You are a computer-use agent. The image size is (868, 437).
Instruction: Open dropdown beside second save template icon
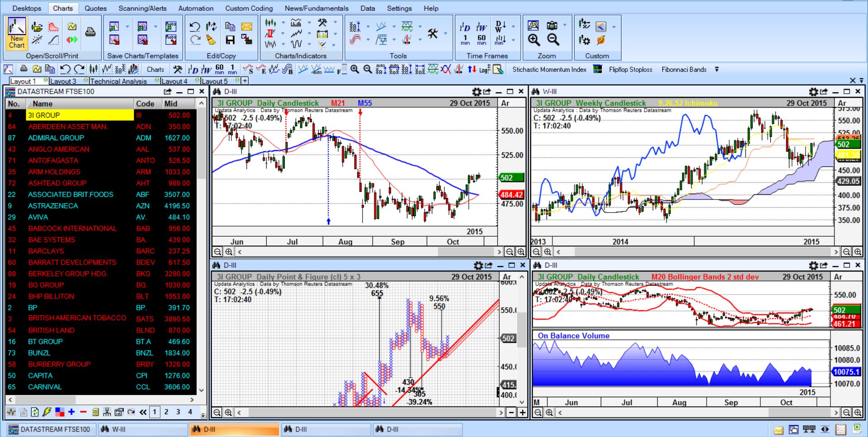155,27
